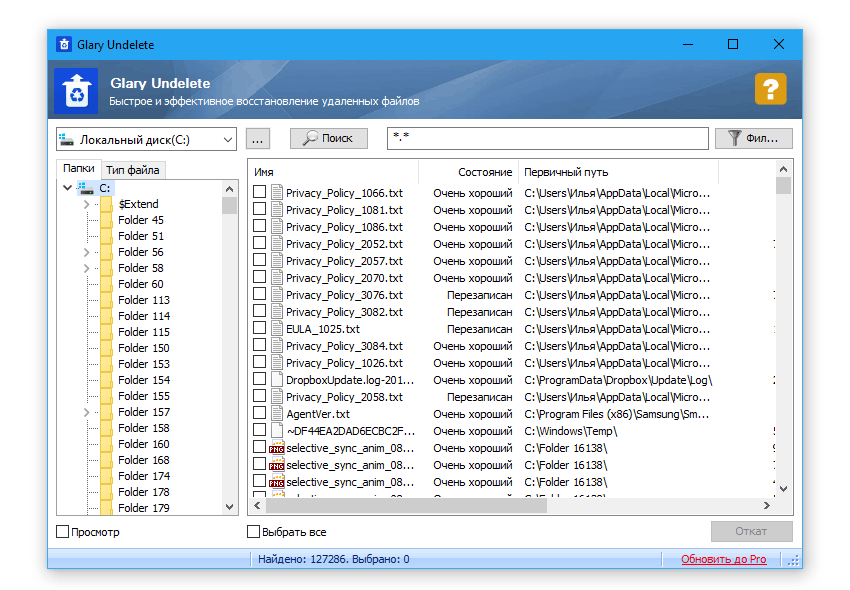Viewport: 850px width, 590px height.
Task: Click the browse button with three dots
Action: click(x=257, y=138)
